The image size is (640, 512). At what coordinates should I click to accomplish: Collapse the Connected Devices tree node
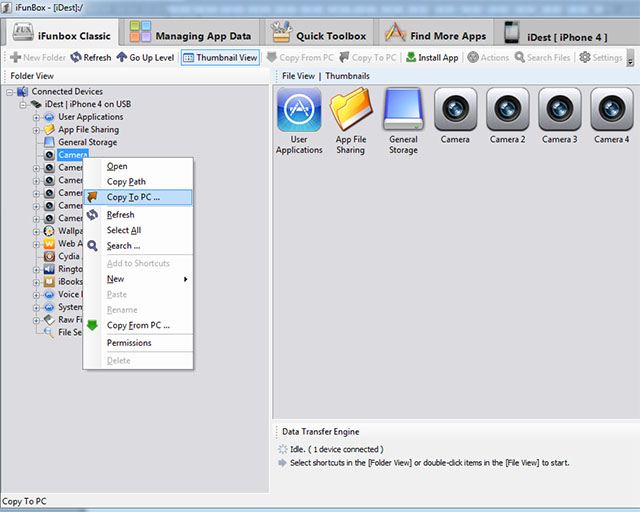(10, 92)
